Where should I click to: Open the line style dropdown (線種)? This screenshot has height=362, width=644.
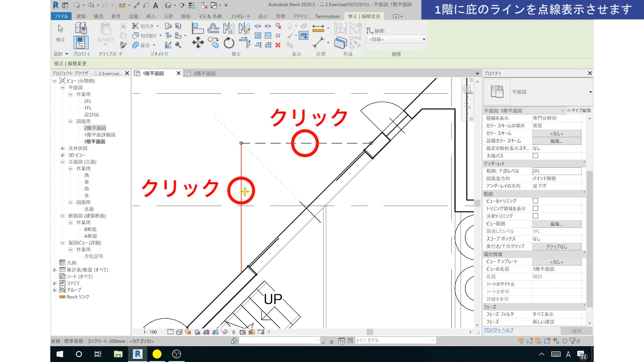pyautogui.click(x=424, y=40)
